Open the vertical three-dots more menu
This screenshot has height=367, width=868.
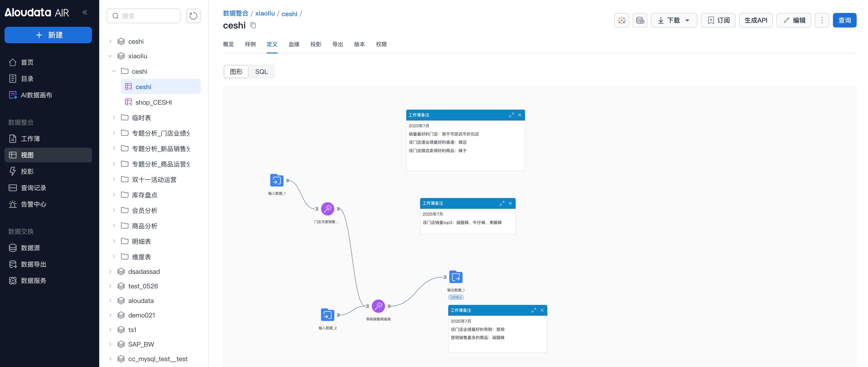[x=822, y=20]
